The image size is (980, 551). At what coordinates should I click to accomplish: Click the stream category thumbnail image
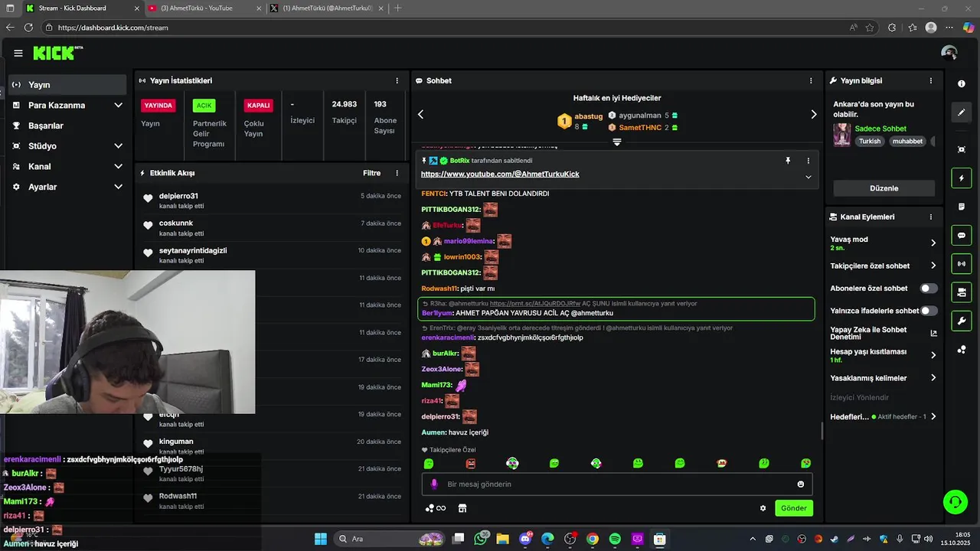pyautogui.click(x=842, y=135)
